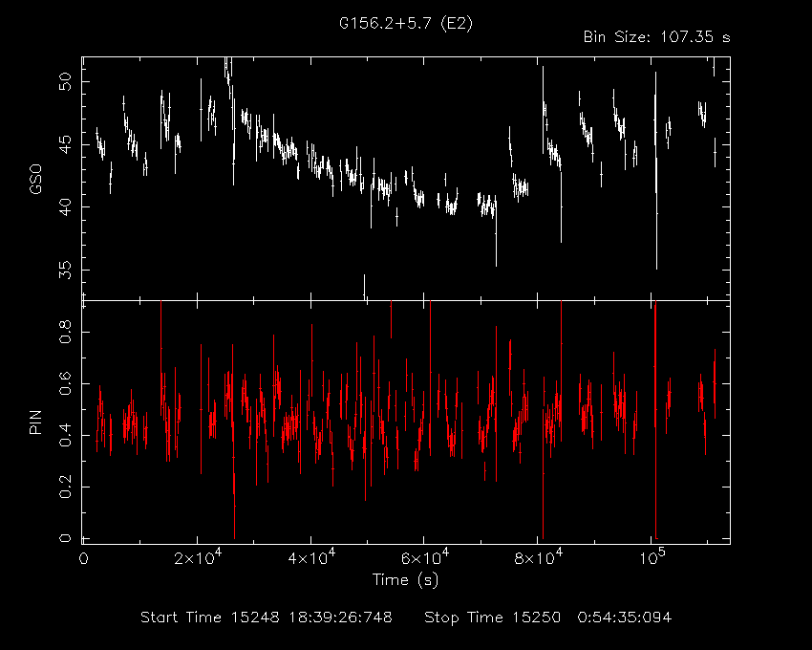Viewport: 812px width, 650px height.
Task: Click the time axis origin label 0
Action: (x=83, y=559)
